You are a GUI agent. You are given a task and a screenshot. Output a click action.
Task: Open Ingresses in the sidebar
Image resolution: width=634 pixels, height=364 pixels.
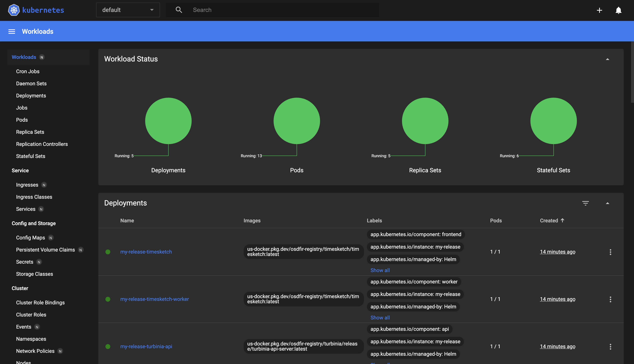(27, 185)
